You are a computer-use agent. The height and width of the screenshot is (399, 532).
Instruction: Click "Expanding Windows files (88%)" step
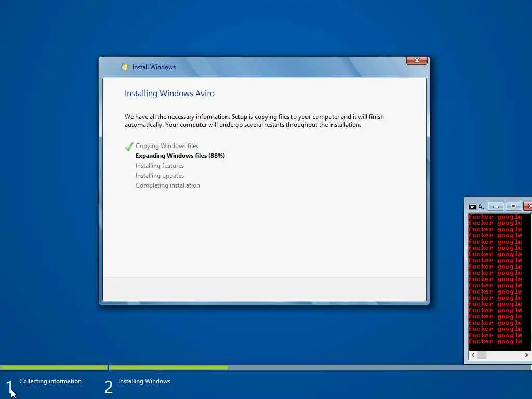pyautogui.click(x=180, y=156)
